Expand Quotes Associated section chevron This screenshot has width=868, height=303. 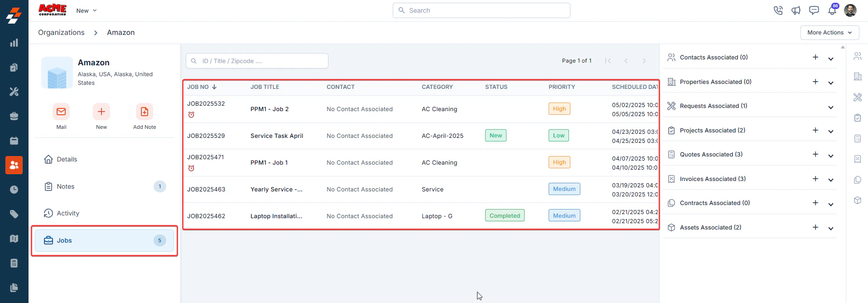831,156
